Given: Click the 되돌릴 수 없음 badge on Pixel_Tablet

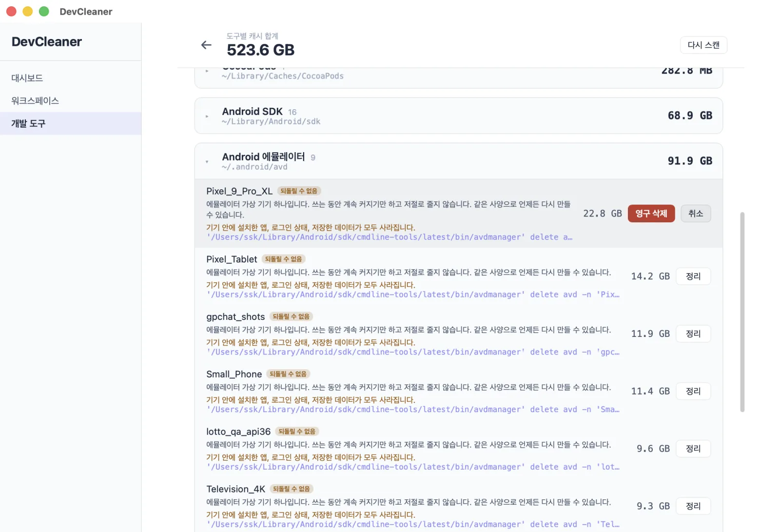Looking at the screenshot, I should coord(284,259).
